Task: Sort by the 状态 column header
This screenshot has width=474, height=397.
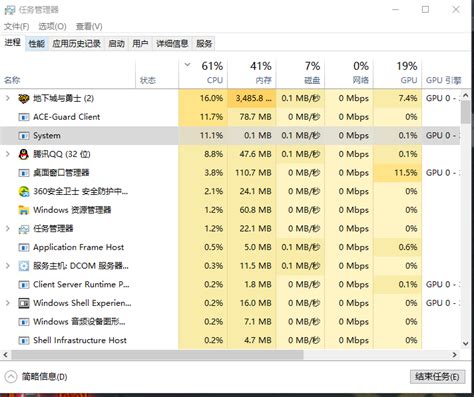Action: point(157,74)
